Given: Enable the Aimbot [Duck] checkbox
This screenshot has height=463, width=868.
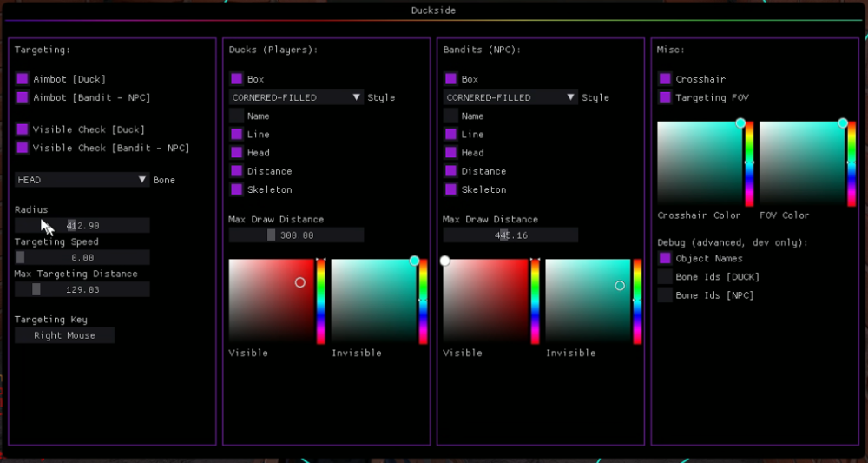Looking at the screenshot, I should coord(23,79).
